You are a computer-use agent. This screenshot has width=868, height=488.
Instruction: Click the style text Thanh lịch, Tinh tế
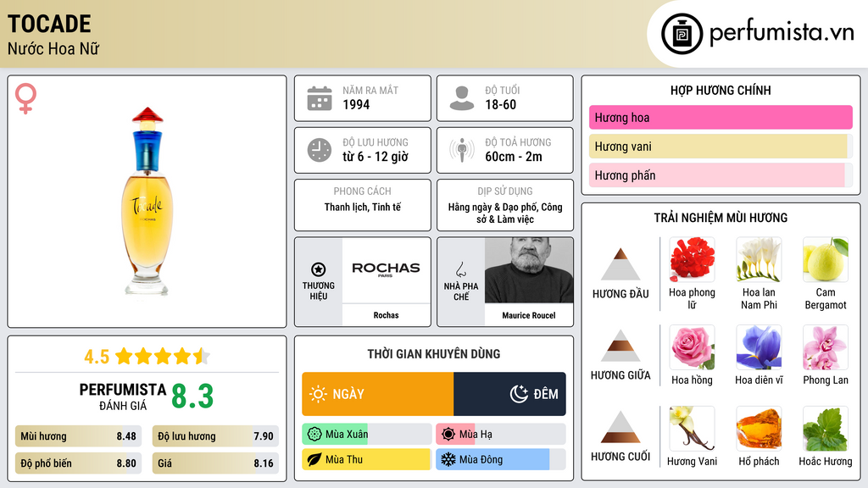(x=363, y=207)
